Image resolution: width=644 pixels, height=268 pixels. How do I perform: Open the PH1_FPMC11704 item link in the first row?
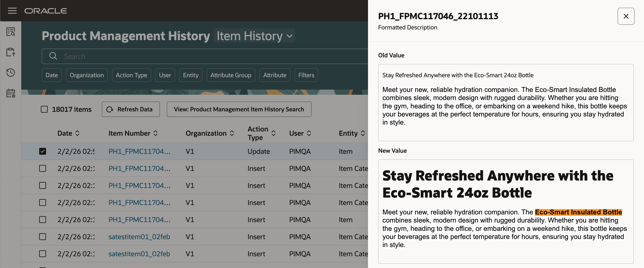(139, 151)
